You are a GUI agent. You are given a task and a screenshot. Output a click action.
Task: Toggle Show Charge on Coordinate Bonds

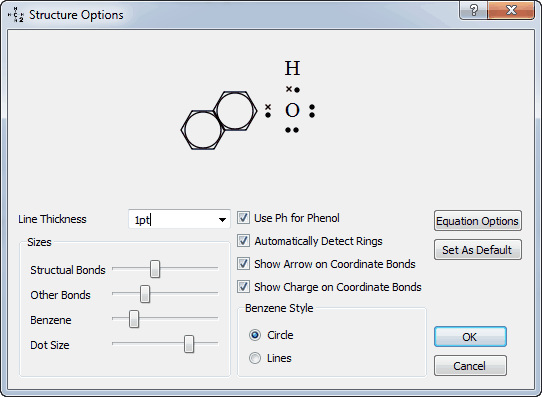[243, 287]
